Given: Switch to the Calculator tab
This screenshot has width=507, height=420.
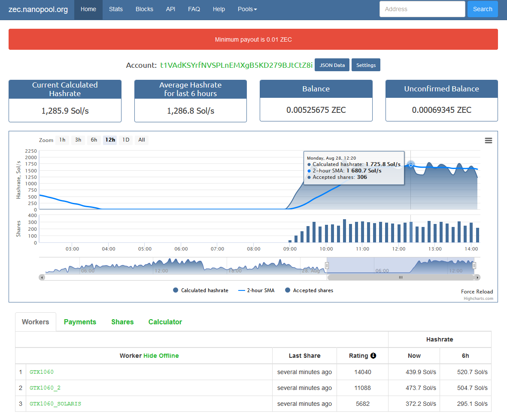Looking at the screenshot, I should click(x=165, y=322).
